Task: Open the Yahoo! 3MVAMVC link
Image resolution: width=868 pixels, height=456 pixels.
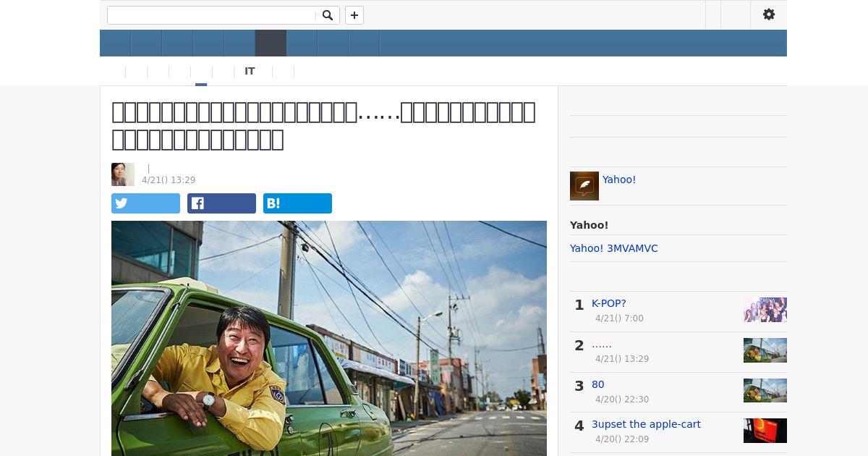Action: (613, 248)
